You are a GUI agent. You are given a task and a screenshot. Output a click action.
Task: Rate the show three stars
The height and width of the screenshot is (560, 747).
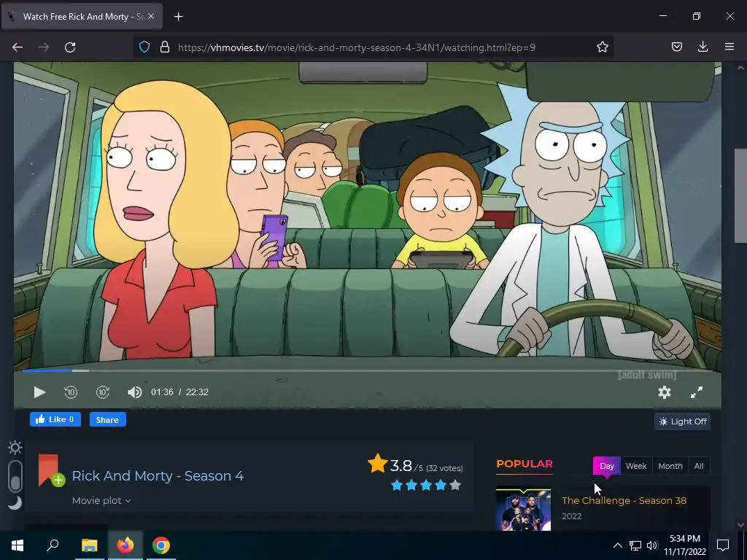point(426,485)
